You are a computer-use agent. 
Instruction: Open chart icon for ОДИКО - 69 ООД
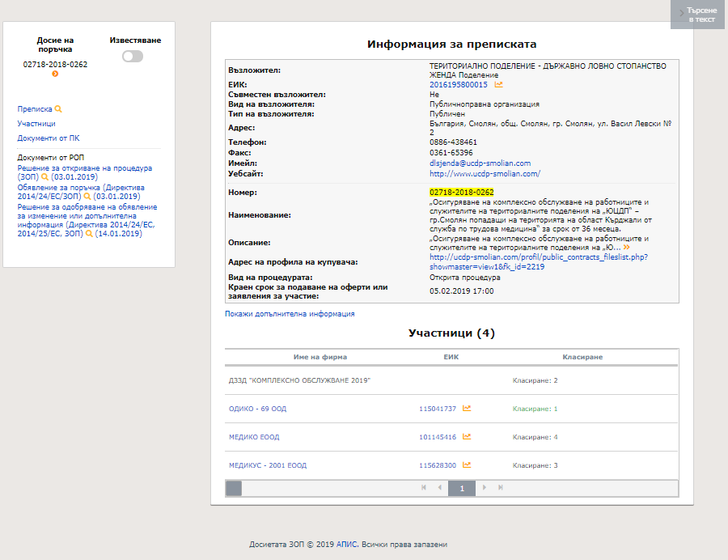tap(467, 409)
